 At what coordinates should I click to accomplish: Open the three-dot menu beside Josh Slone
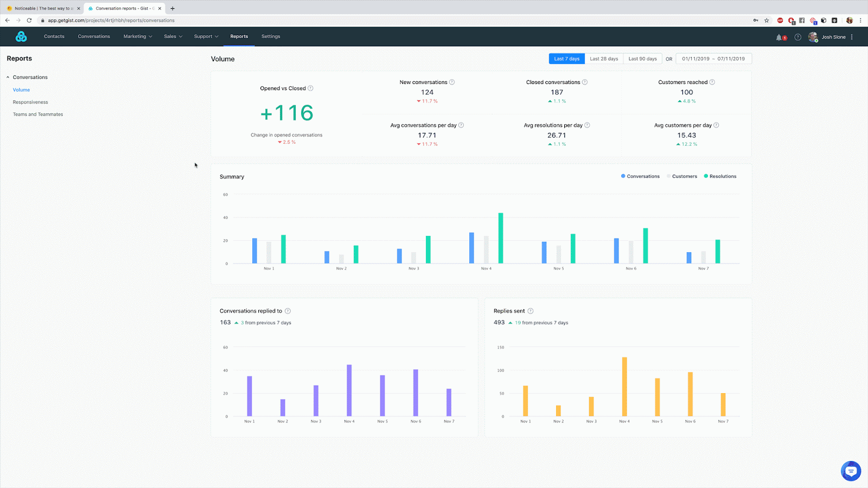tap(852, 37)
